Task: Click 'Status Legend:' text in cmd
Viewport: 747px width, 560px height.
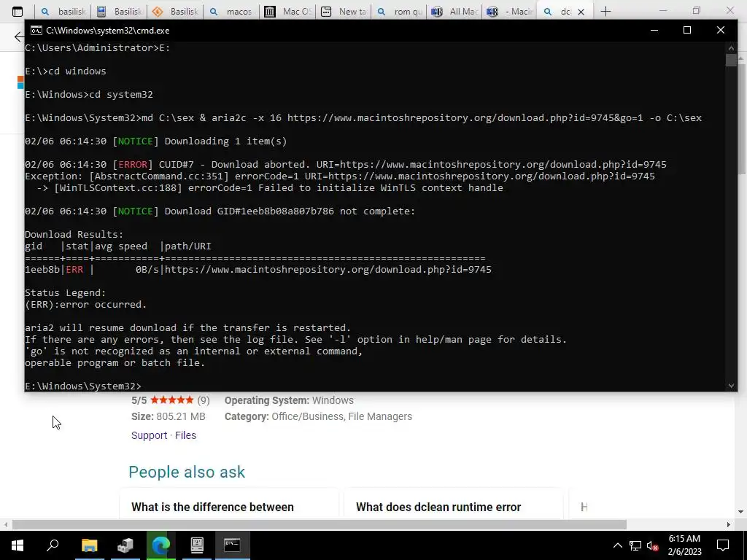Action: [x=65, y=293]
